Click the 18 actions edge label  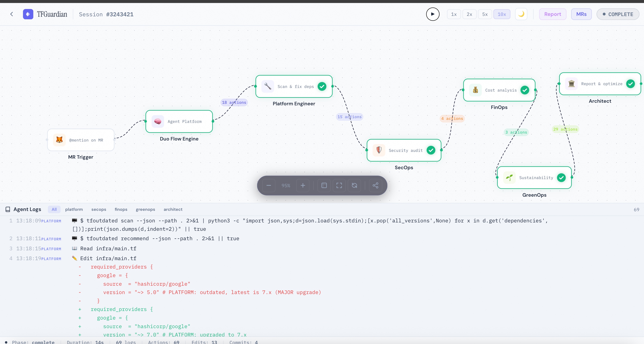(x=234, y=102)
